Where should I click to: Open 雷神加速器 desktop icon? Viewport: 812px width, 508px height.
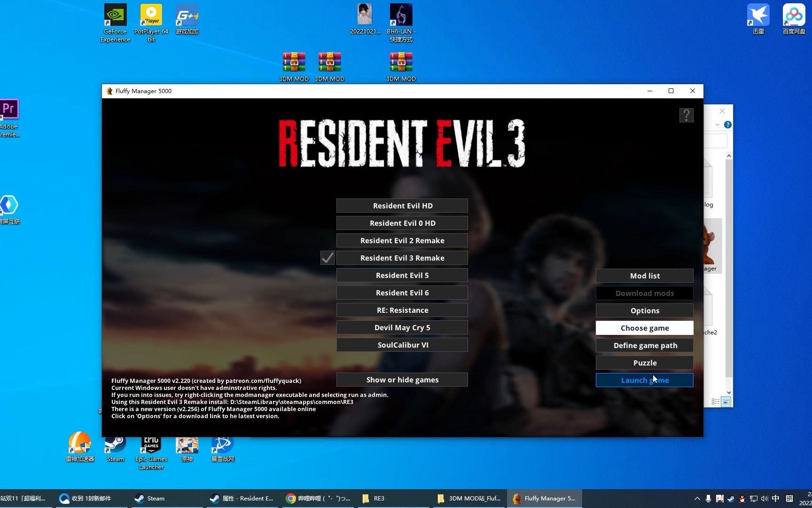coord(79,447)
